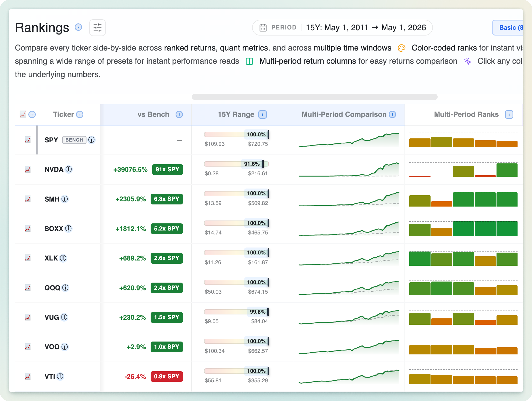Toggle the chart icon for NVDA row
This screenshot has width=532, height=401.
click(x=28, y=169)
